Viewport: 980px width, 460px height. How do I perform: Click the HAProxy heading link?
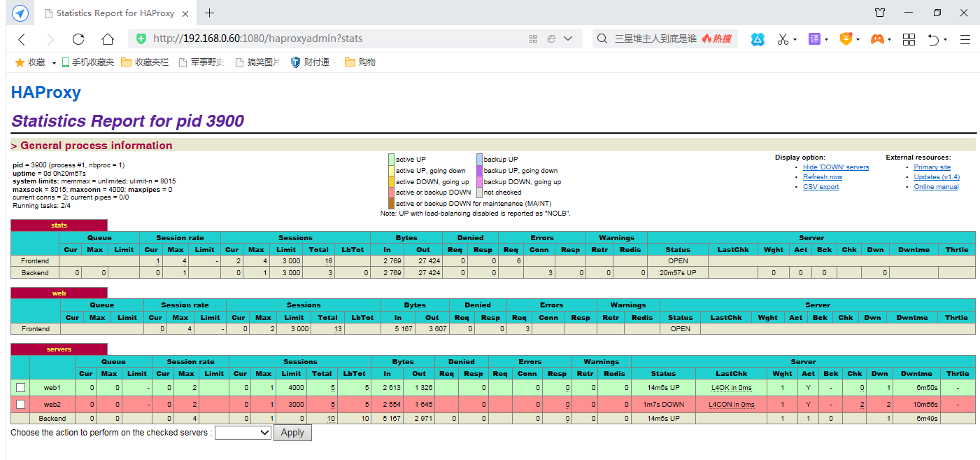46,92
